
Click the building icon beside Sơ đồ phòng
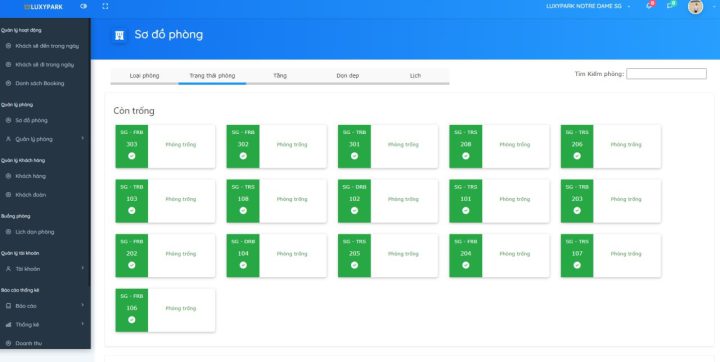click(x=119, y=35)
